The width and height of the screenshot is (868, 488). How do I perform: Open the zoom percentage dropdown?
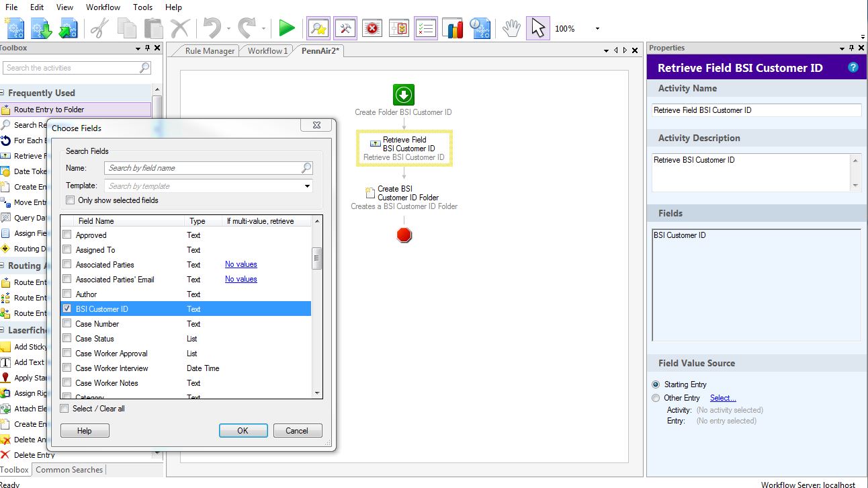597,29
